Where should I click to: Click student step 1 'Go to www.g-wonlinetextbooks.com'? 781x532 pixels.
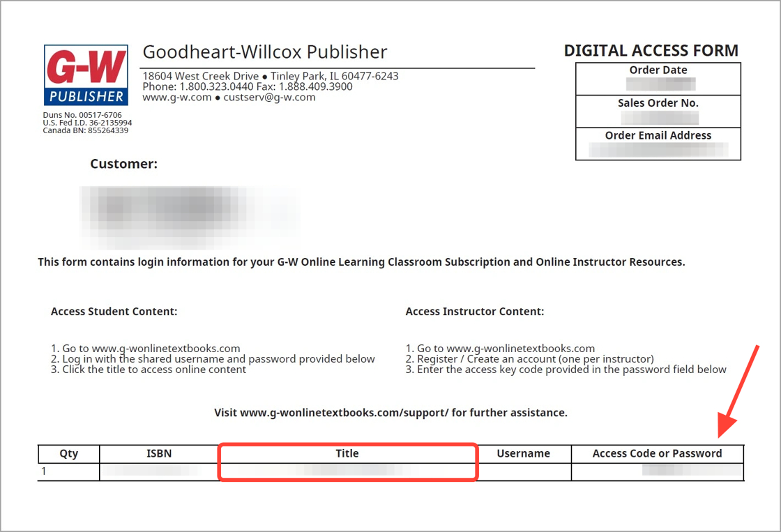[146, 348]
